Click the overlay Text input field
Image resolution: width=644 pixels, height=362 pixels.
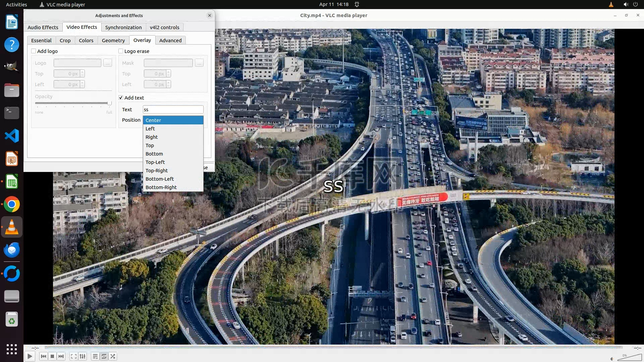(173, 110)
